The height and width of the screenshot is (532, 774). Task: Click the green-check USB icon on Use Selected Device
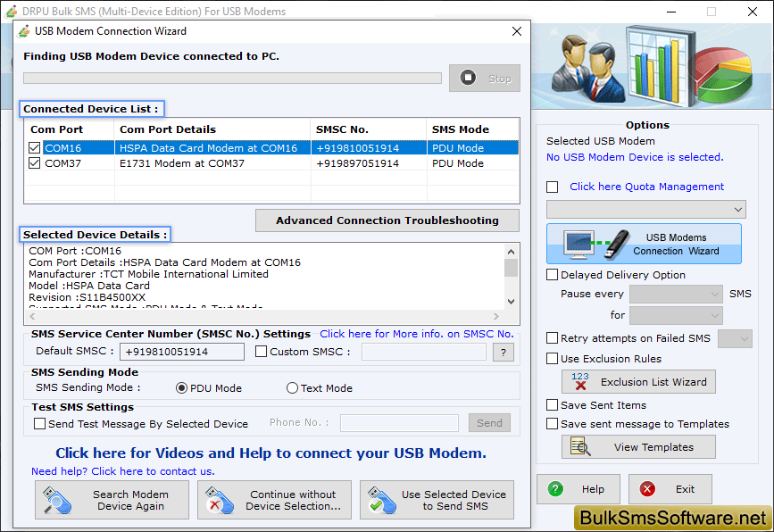381,501
